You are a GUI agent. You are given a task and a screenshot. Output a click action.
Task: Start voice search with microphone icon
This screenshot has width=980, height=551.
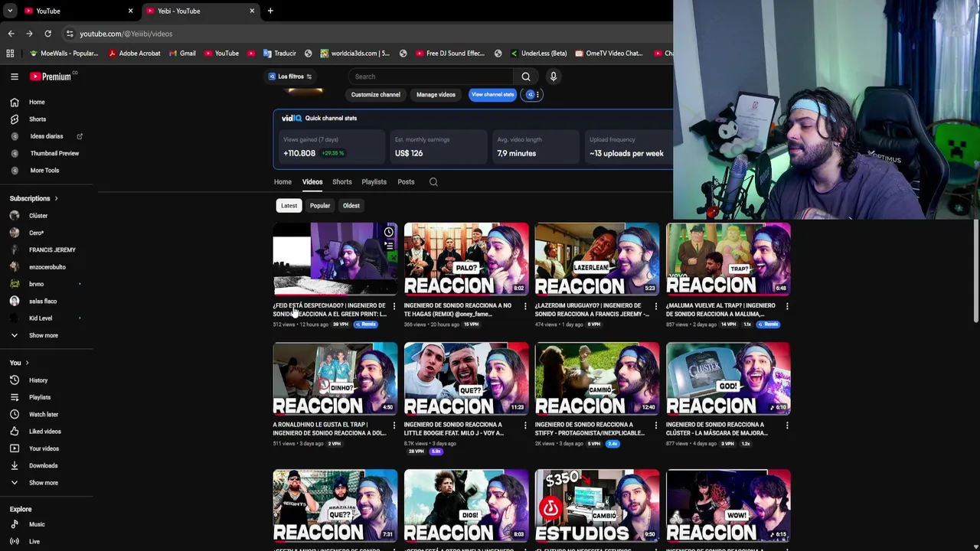tap(553, 77)
